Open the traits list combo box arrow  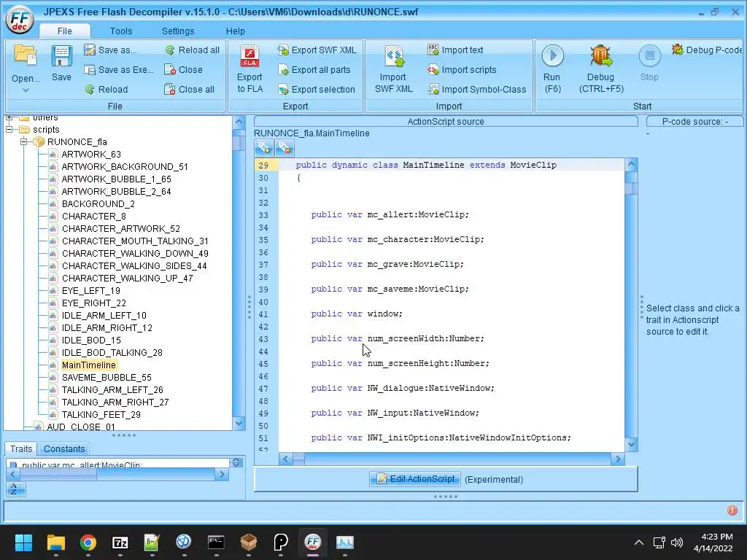coord(236,462)
